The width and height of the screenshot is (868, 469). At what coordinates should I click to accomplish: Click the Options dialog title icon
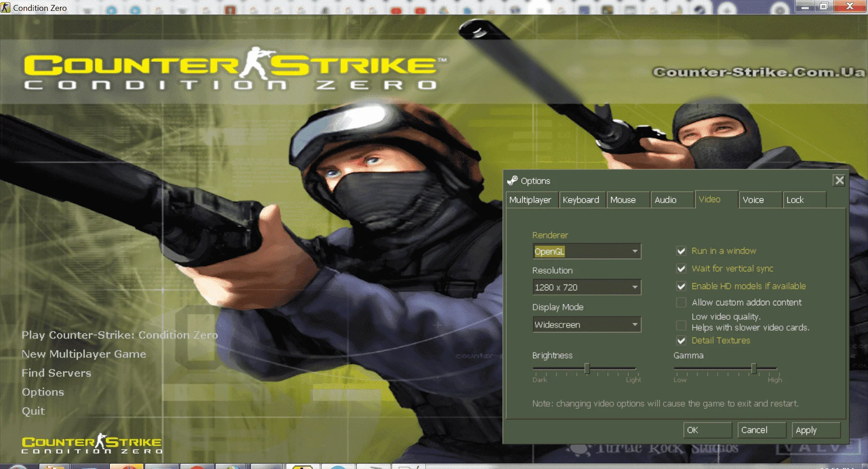(512, 180)
